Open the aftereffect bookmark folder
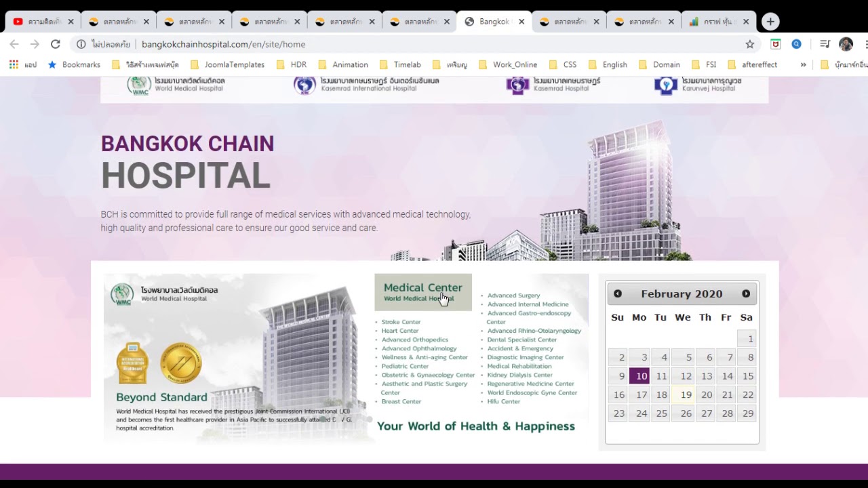This screenshot has width=868, height=488. pos(753,64)
